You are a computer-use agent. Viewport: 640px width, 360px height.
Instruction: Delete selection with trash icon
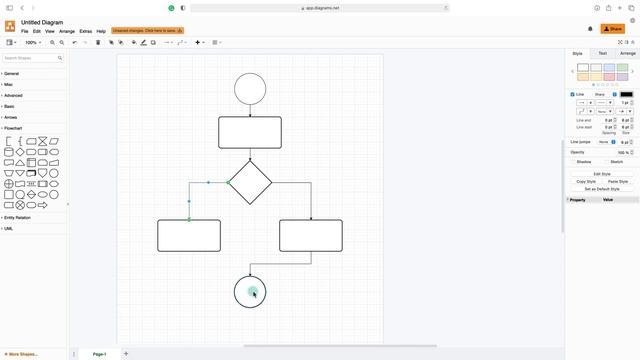(x=98, y=42)
